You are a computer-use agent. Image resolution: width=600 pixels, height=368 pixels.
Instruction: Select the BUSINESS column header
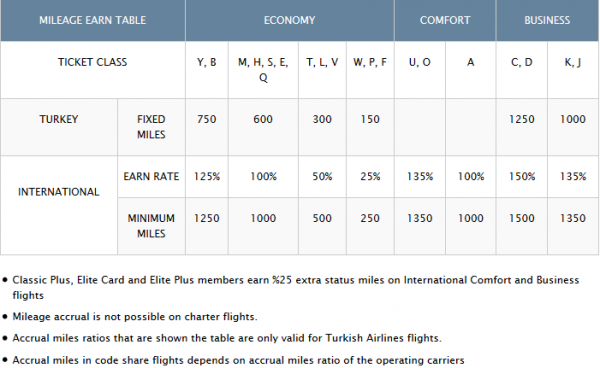coord(547,20)
